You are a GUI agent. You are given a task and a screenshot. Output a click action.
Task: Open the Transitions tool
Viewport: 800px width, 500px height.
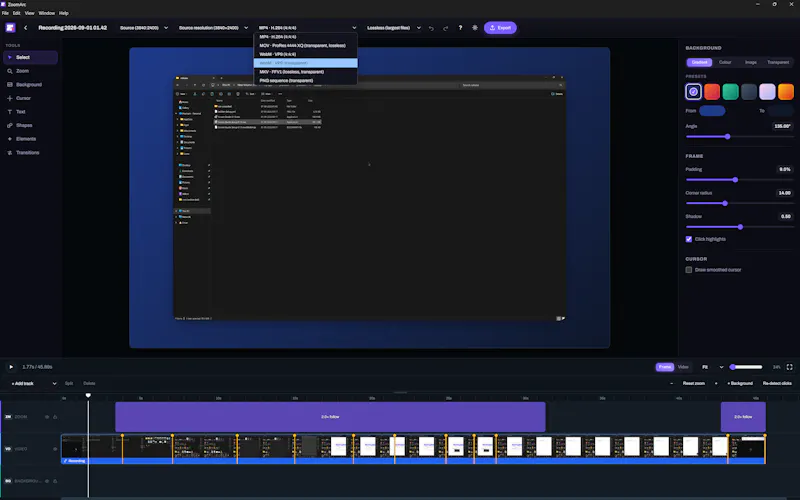pyautogui.click(x=30, y=153)
